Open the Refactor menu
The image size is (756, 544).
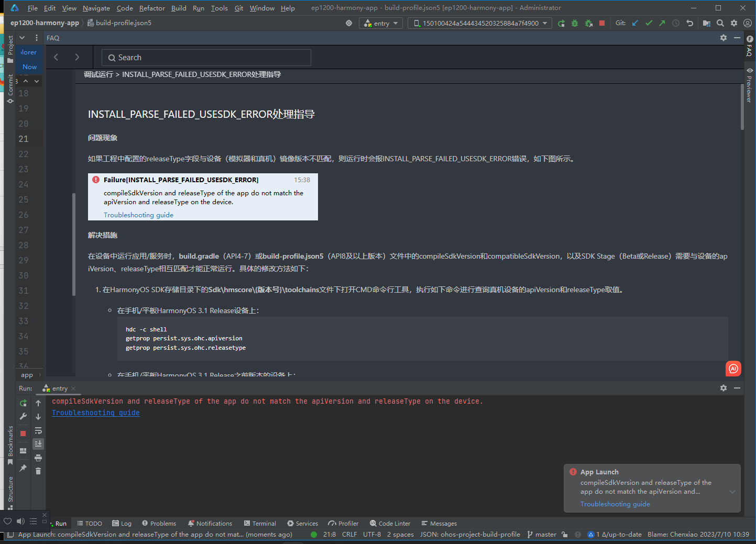pos(152,8)
